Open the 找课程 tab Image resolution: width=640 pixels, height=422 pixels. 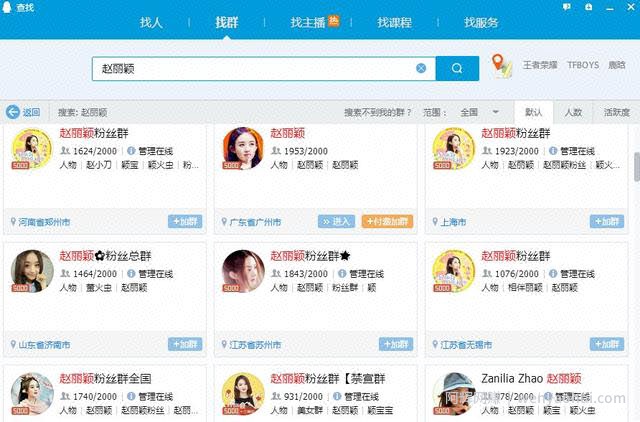click(x=394, y=22)
